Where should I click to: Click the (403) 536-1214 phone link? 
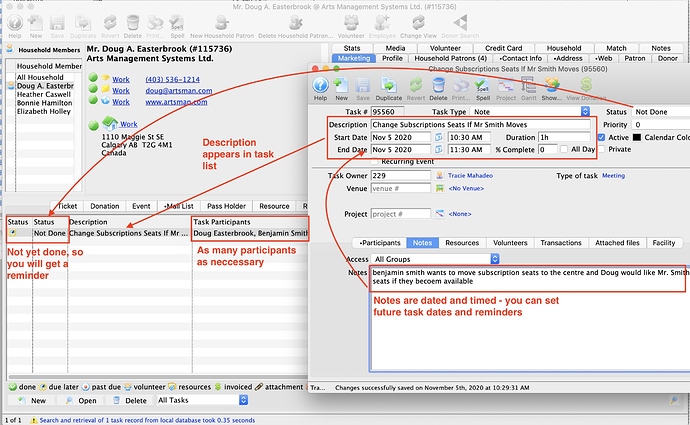[x=172, y=79]
